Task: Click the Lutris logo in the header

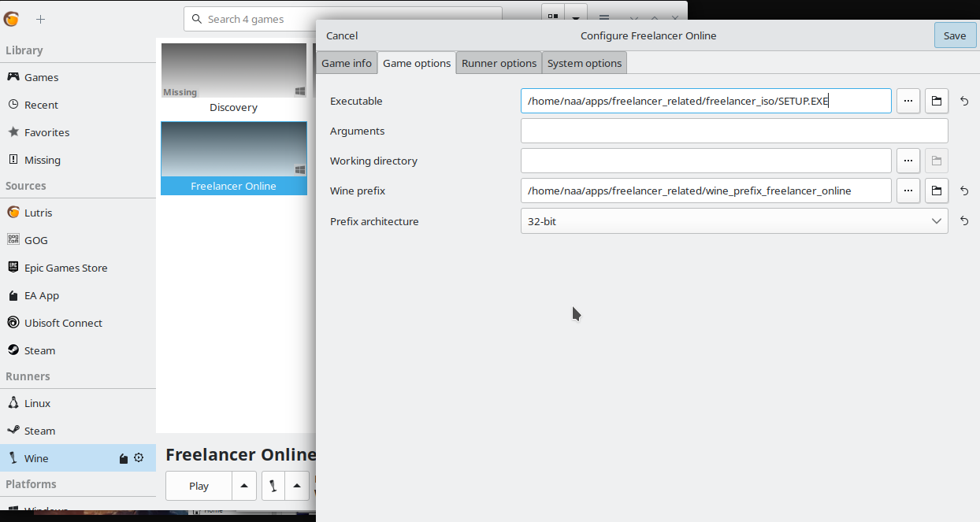Action: (x=12, y=20)
